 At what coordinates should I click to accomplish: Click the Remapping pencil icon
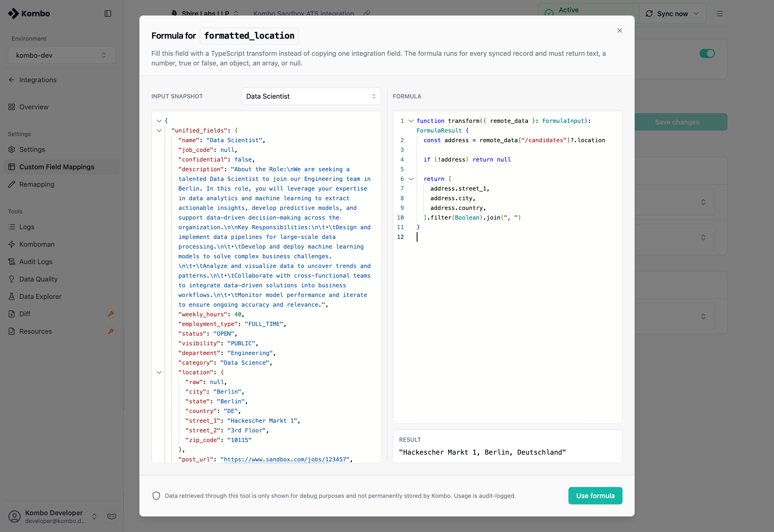pyautogui.click(x=12, y=184)
